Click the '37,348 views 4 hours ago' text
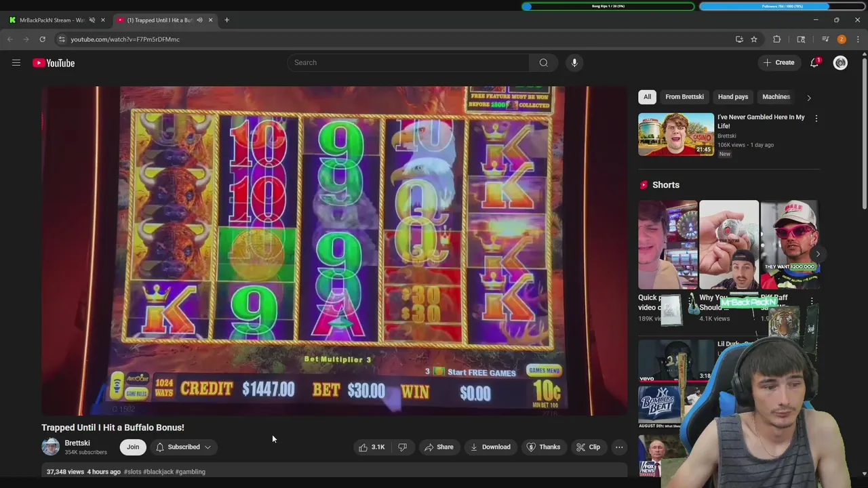The width and height of the screenshot is (868, 488). pos(83,472)
